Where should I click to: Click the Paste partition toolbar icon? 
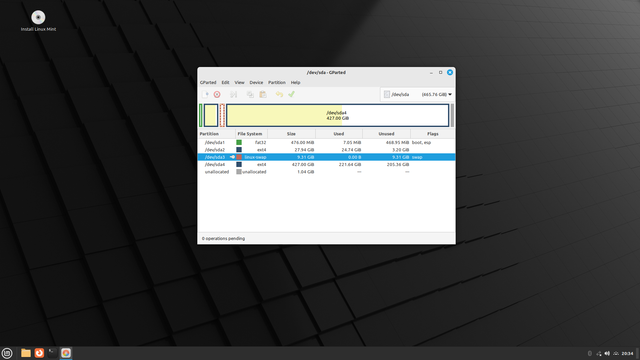tap(263, 94)
